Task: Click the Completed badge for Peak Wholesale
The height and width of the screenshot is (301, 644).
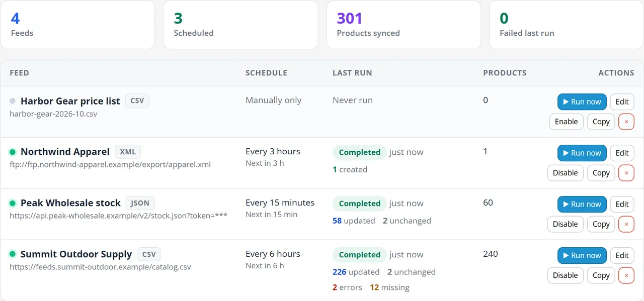Action: 360,204
